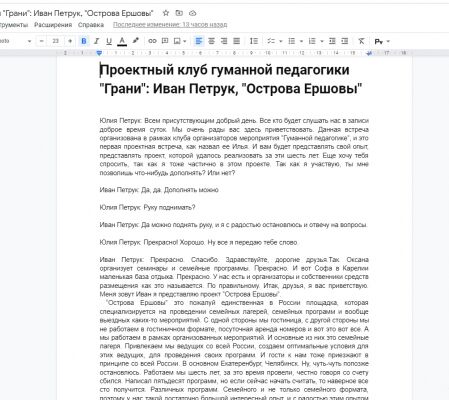Open line and paragraph spacing options
Screen dimensions: 449x400
[254, 41]
